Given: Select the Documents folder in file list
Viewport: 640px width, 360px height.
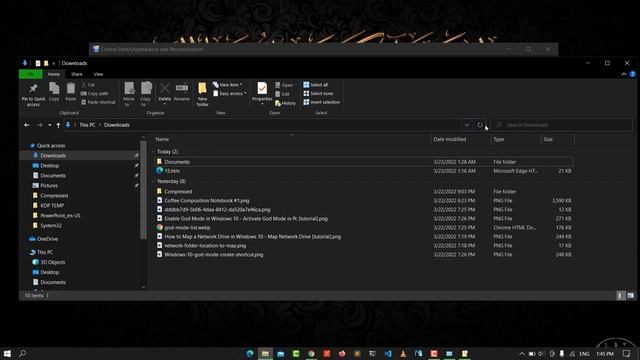Looking at the screenshot, I should (x=363, y=162).
